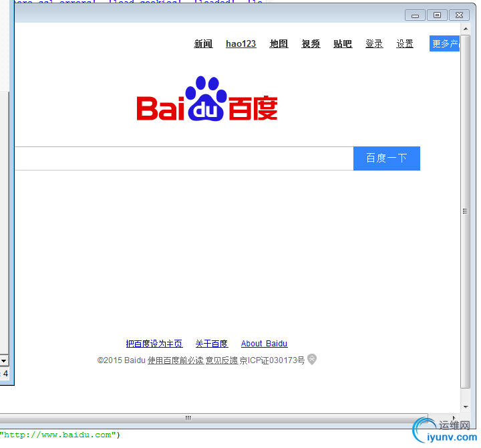Focus the Baidu search input box
This screenshot has height=448, width=481.
184,158
